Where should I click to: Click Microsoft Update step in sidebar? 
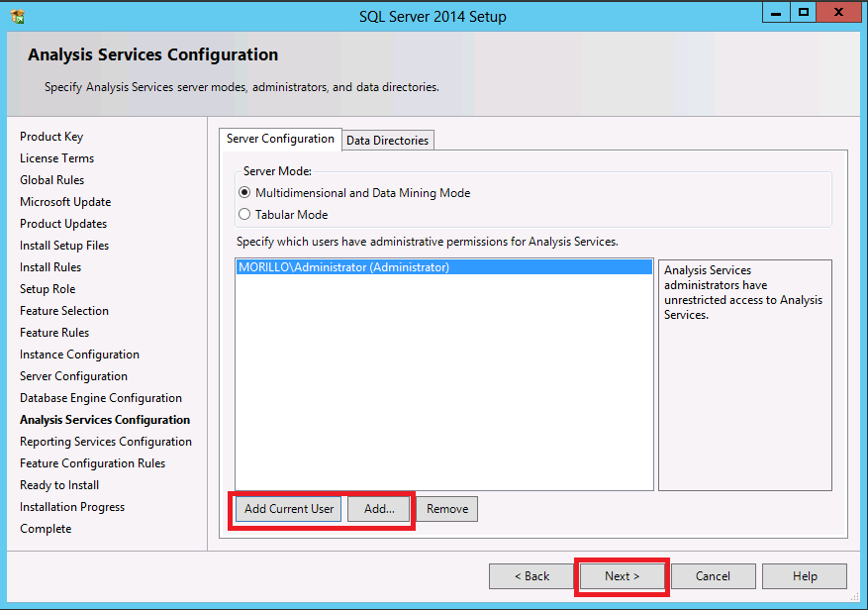tap(65, 202)
